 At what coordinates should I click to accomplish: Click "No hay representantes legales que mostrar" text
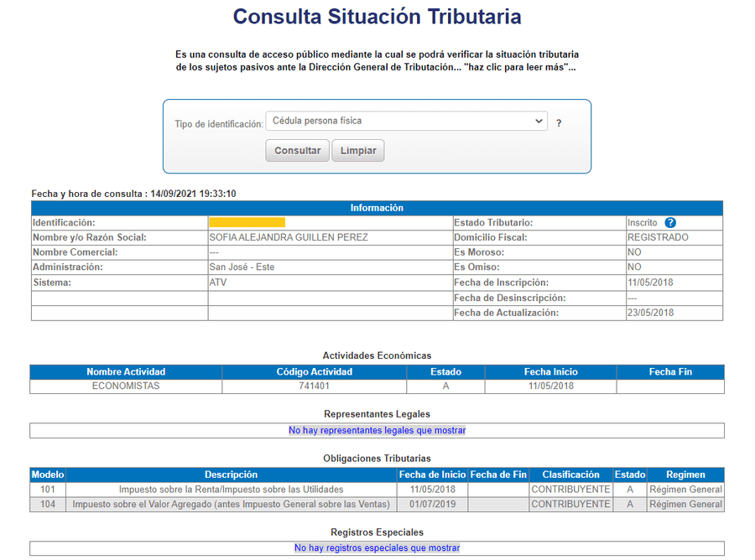point(377,431)
